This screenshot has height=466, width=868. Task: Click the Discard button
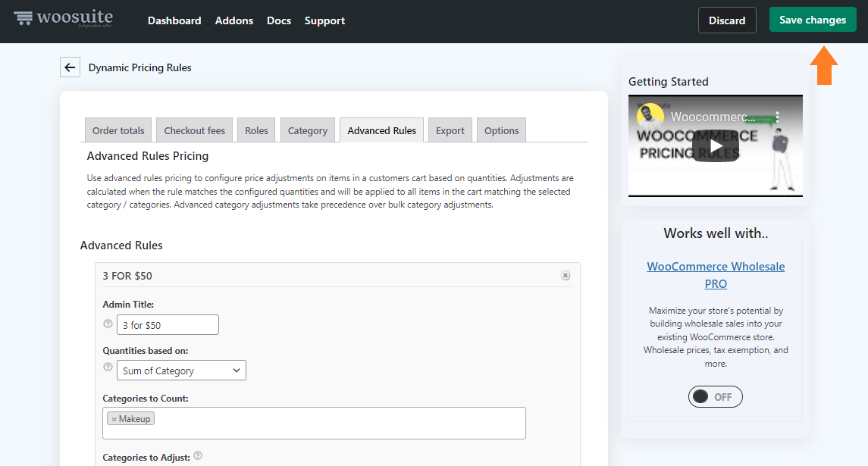(x=727, y=20)
